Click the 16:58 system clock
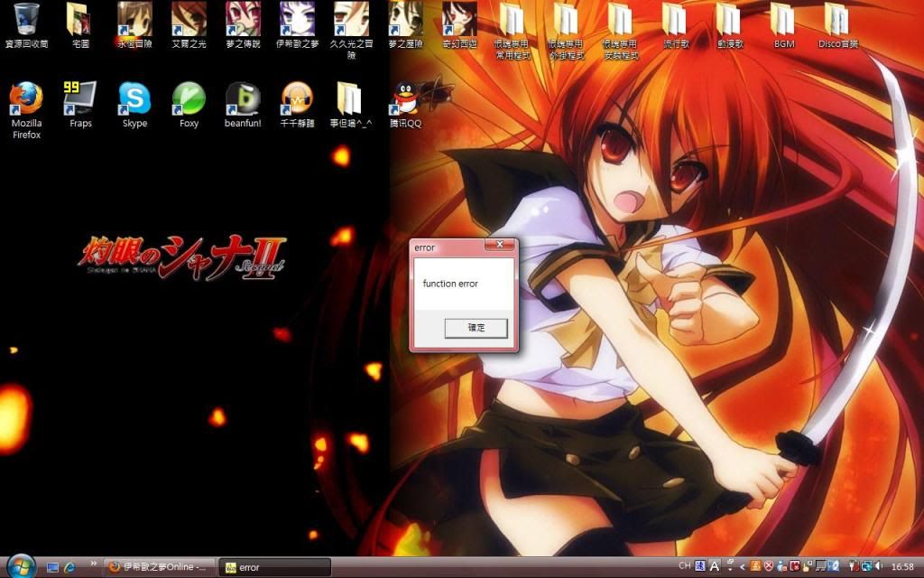This screenshot has height=578, width=924. (x=902, y=566)
